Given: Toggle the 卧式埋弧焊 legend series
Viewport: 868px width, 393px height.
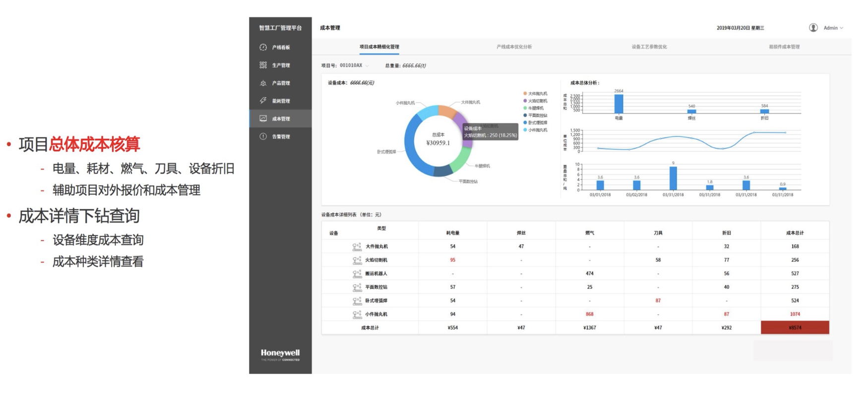Looking at the screenshot, I should point(535,123).
